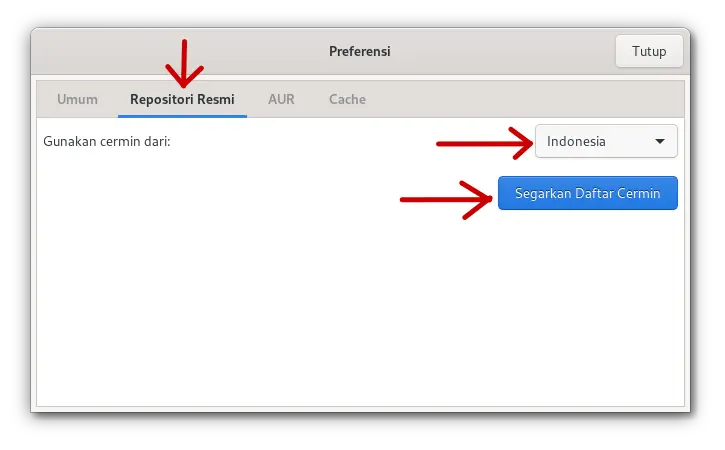Go to the Cache tab
The image size is (725, 450).
(347, 99)
